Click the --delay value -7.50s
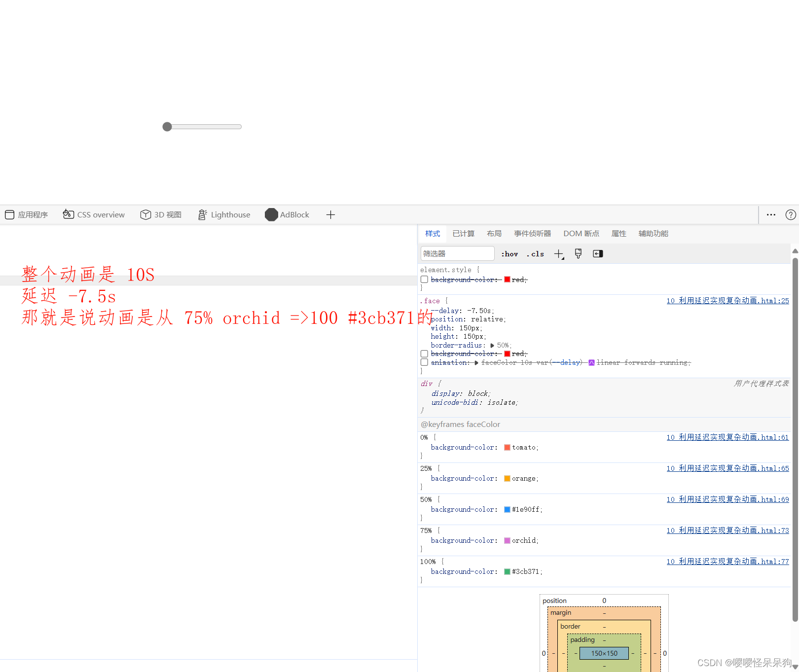799x672 pixels. 479,311
